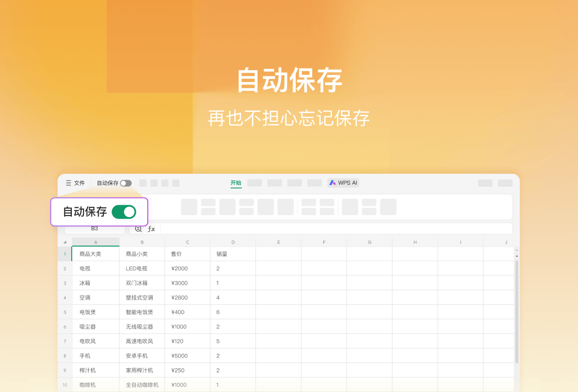Select the LED电视 cell
The height and width of the screenshot is (392, 578).
142,269
